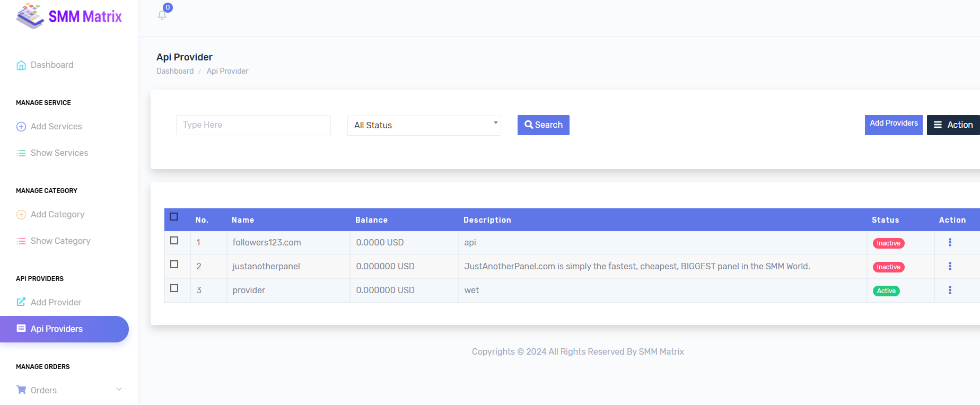Expand the Orders menu chevron
Screen dimensions: 980x405
tap(119, 390)
